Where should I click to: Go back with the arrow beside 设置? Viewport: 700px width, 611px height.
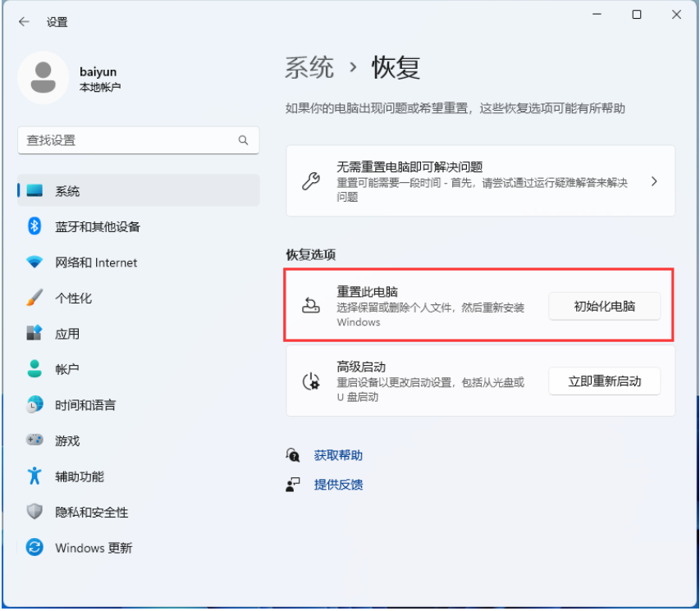pyautogui.click(x=24, y=21)
